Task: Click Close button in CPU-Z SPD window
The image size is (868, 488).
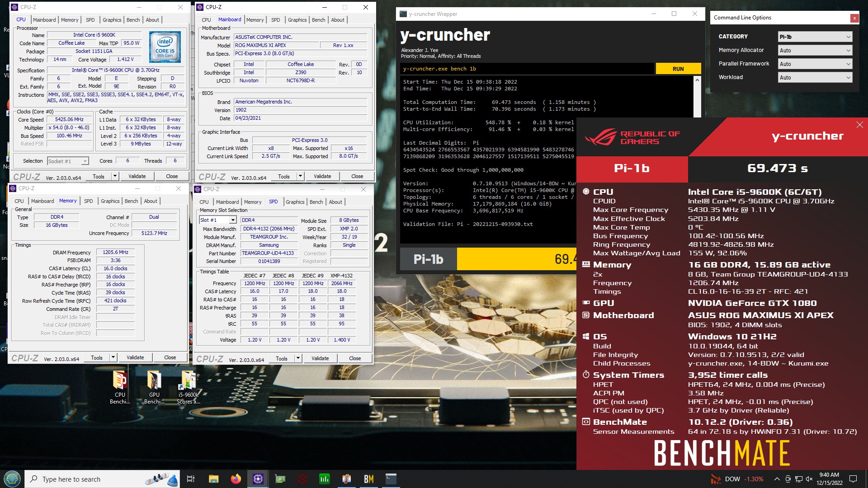Action: (x=355, y=358)
